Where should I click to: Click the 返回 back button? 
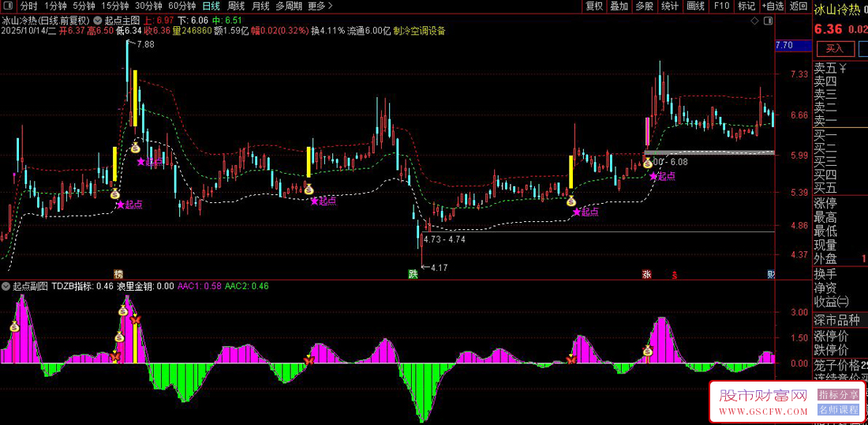tap(799, 6)
